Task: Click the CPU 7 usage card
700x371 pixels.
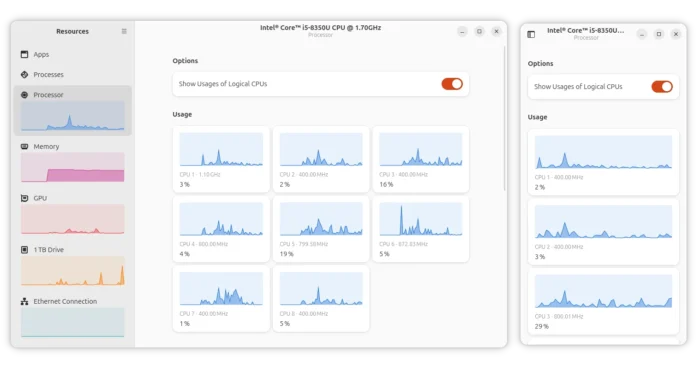Action: tap(221, 299)
